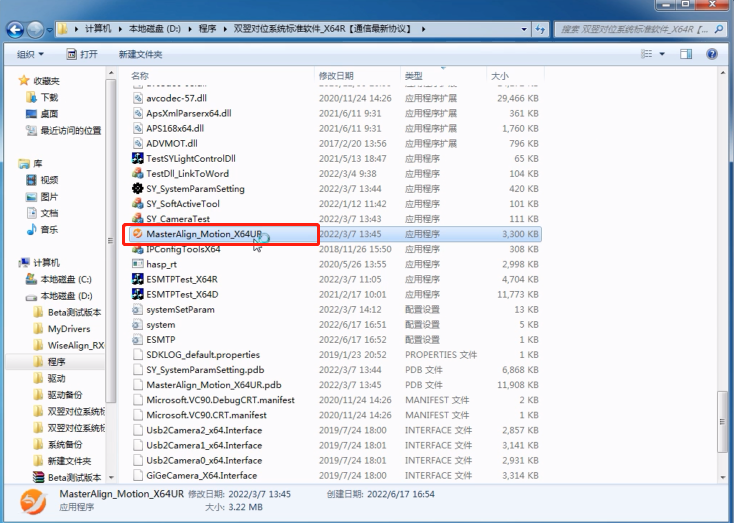Select the SY_SystemParamSetting gear icon
734x523 pixels.
tap(138, 188)
